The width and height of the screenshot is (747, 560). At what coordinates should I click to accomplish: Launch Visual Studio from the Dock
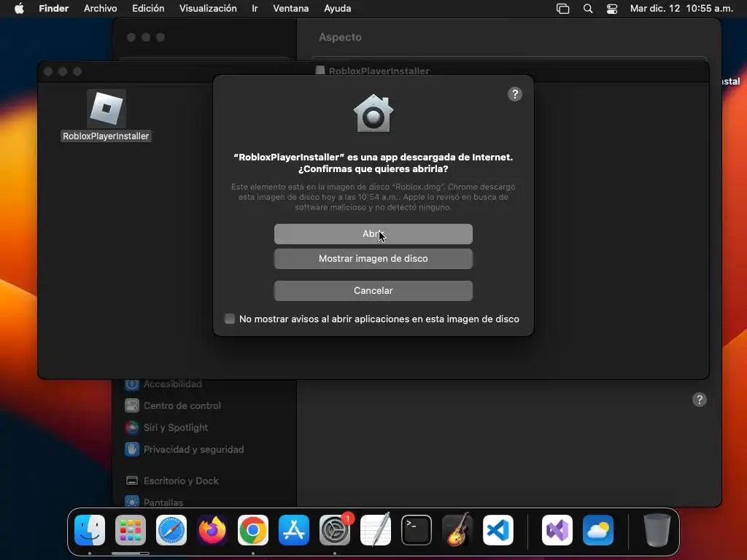pos(557,530)
